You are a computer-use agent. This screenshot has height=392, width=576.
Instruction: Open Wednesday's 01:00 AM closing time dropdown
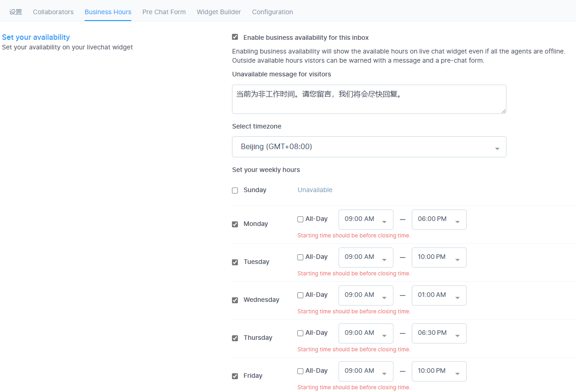(x=439, y=295)
